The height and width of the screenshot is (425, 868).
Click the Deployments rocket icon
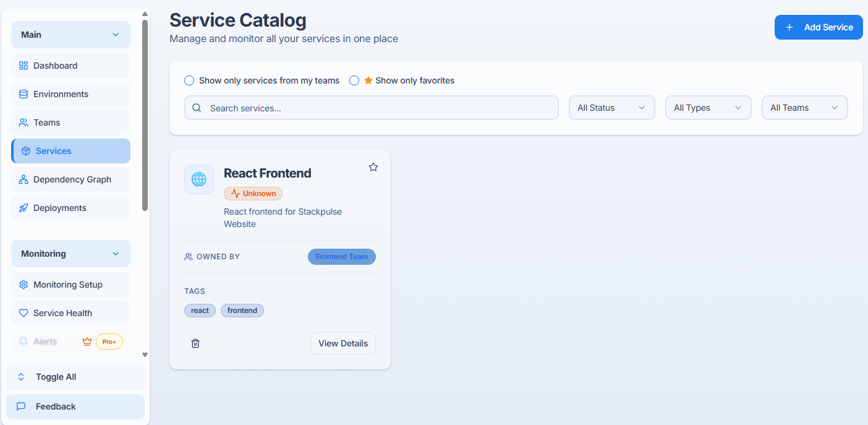tap(23, 208)
